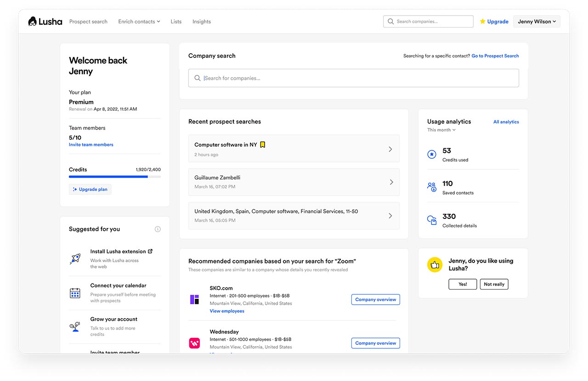The width and height of the screenshot is (588, 381).
Task: Click the 1,920/2,400 credits count
Action: (148, 169)
